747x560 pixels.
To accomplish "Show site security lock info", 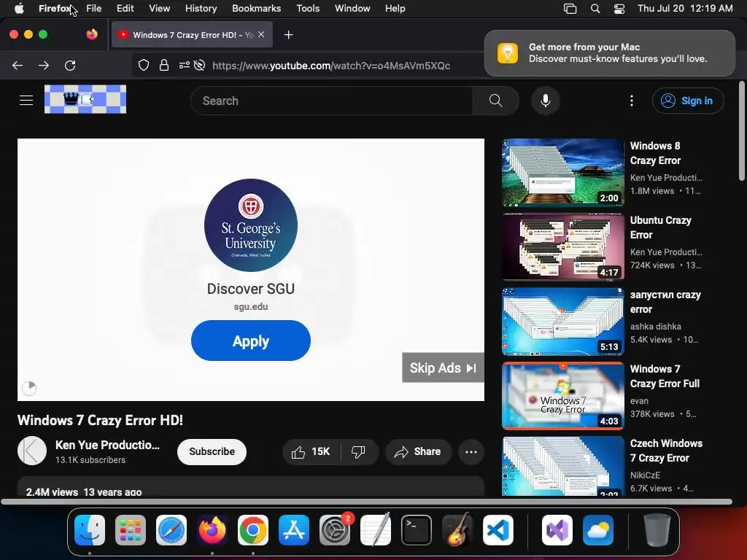I will 164,65.
